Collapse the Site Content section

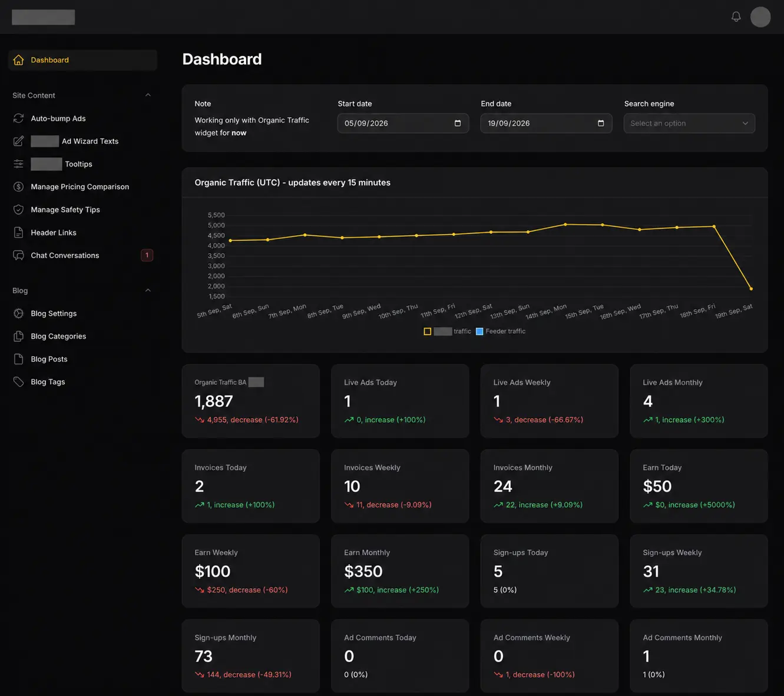[148, 95]
